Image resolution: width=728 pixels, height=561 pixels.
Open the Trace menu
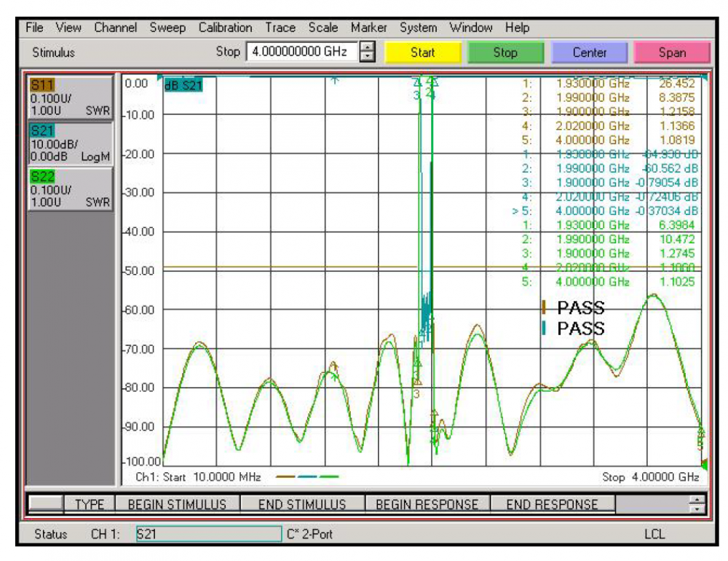[280, 28]
